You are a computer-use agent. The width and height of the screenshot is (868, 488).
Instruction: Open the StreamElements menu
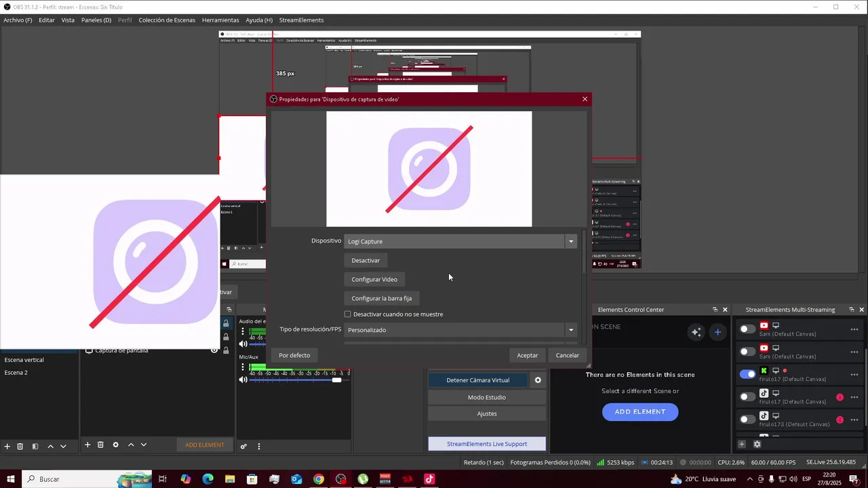[301, 20]
